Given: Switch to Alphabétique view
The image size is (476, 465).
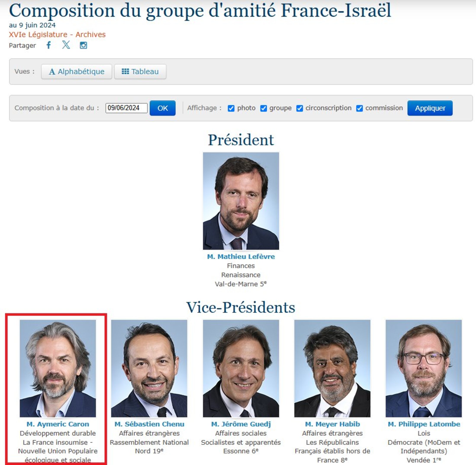Looking at the screenshot, I should (x=77, y=72).
